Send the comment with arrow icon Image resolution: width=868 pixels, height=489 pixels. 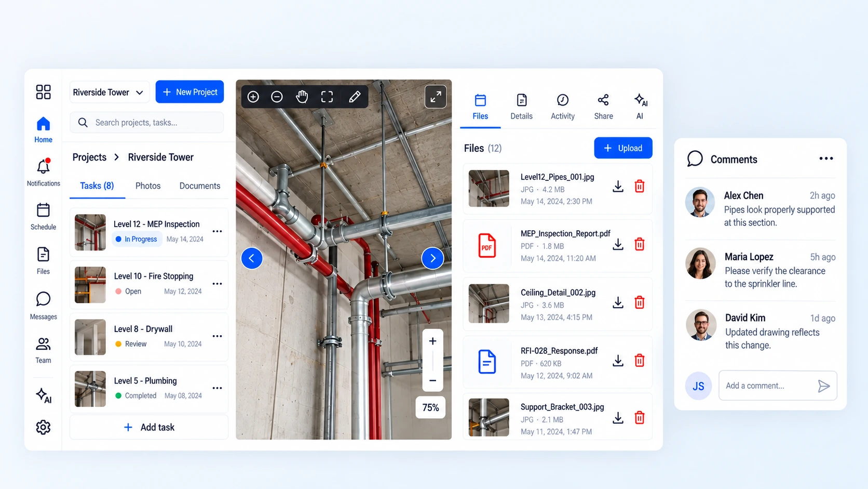(823, 386)
